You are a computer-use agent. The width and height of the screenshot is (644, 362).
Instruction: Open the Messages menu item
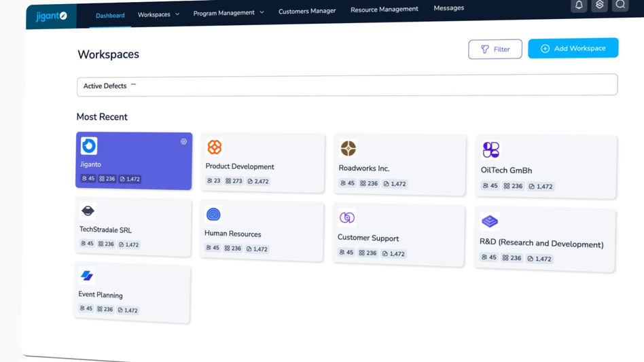[449, 7]
